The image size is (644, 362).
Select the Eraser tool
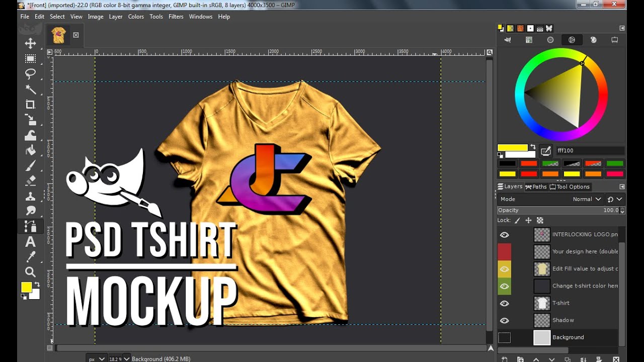coord(31,180)
